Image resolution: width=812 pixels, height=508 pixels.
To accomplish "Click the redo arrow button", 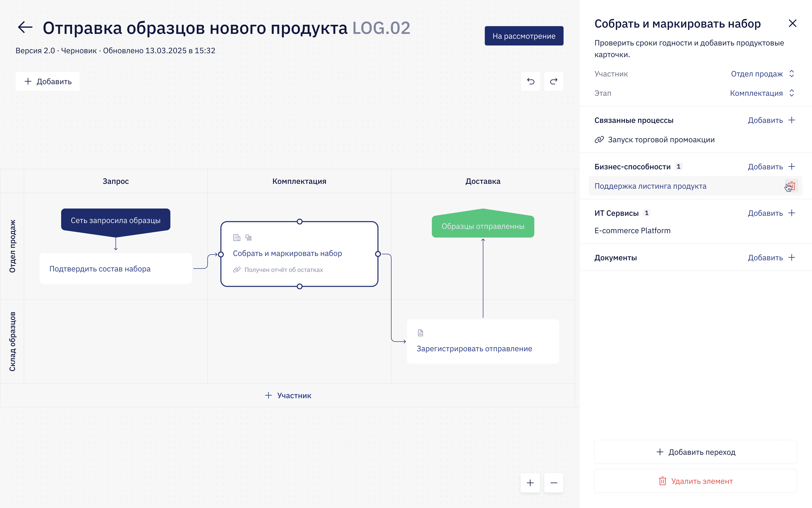I will (x=554, y=81).
